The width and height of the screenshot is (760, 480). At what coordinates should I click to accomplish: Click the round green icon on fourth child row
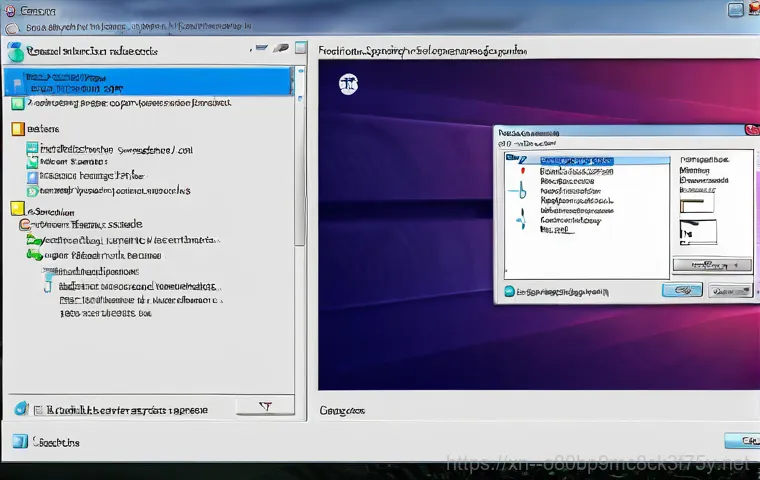(x=32, y=192)
